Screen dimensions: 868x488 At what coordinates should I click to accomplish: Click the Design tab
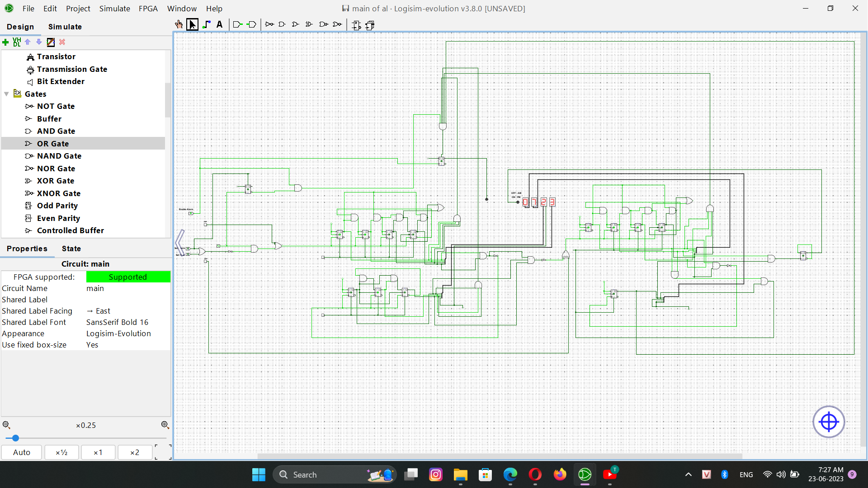(20, 26)
